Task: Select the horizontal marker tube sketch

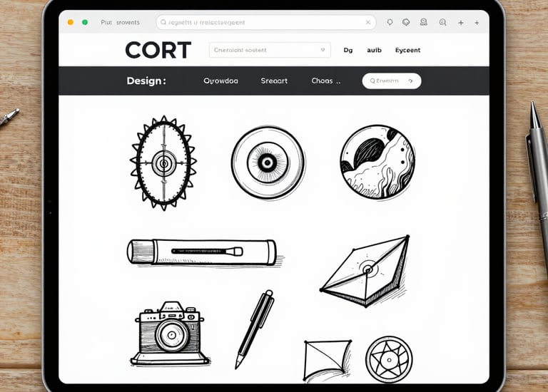Action: tap(205, 252)
